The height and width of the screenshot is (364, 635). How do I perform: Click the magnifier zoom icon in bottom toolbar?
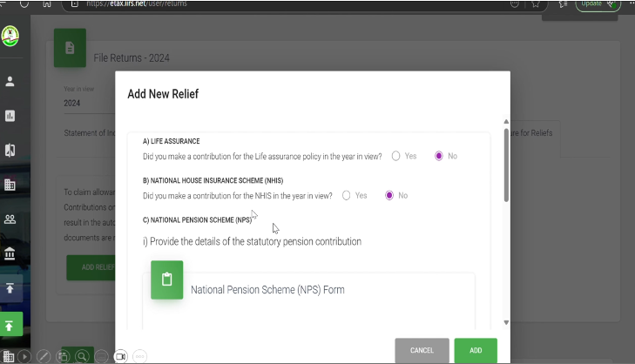(82, 355)
